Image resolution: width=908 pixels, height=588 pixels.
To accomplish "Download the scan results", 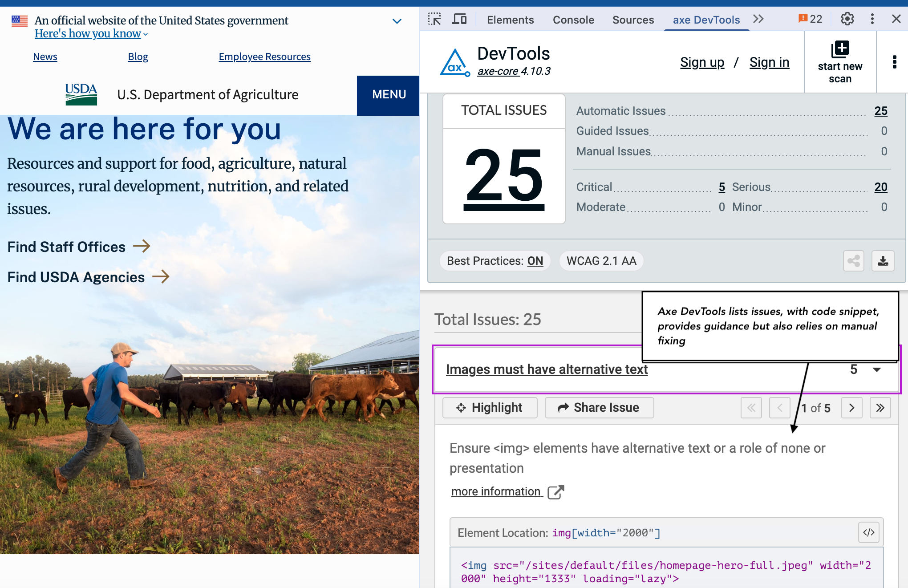I will pyautogui.click(x=883, y=261).
